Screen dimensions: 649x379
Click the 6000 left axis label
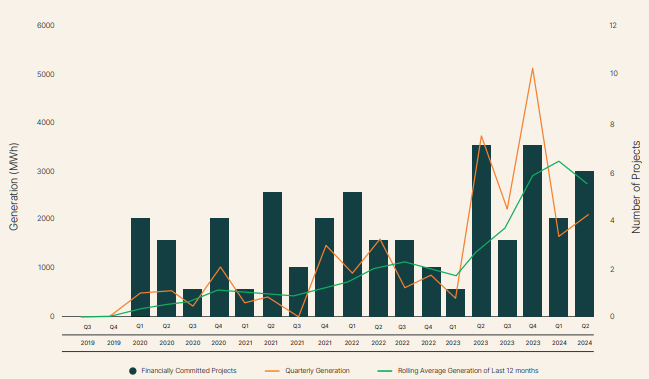coord(46,26)
